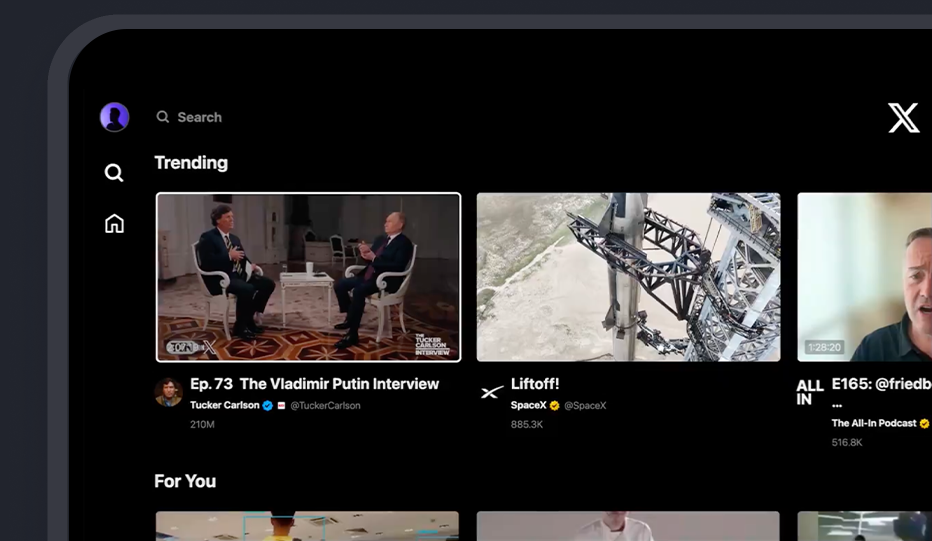Open the @TuckerCarlson handle link

325,406
